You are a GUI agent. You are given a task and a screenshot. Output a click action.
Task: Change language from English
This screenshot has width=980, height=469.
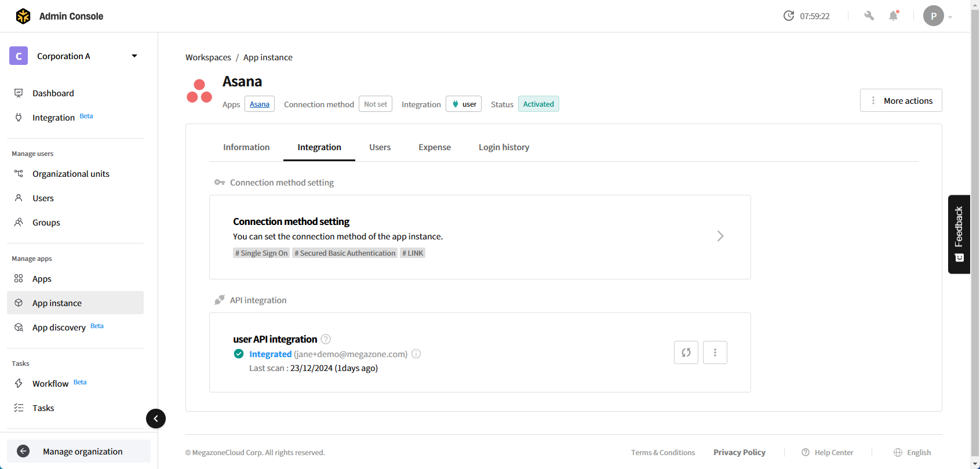pyautogui.click(x=912, y=452)
